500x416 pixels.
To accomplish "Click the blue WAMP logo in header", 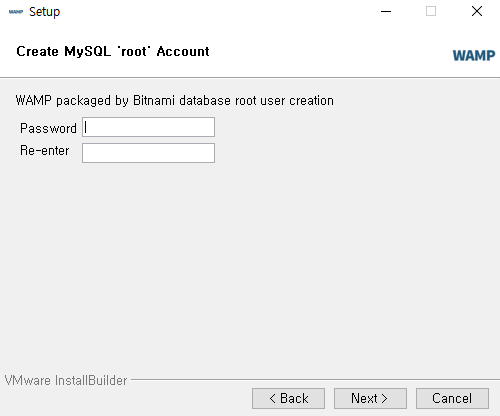I will click(474, 55).
